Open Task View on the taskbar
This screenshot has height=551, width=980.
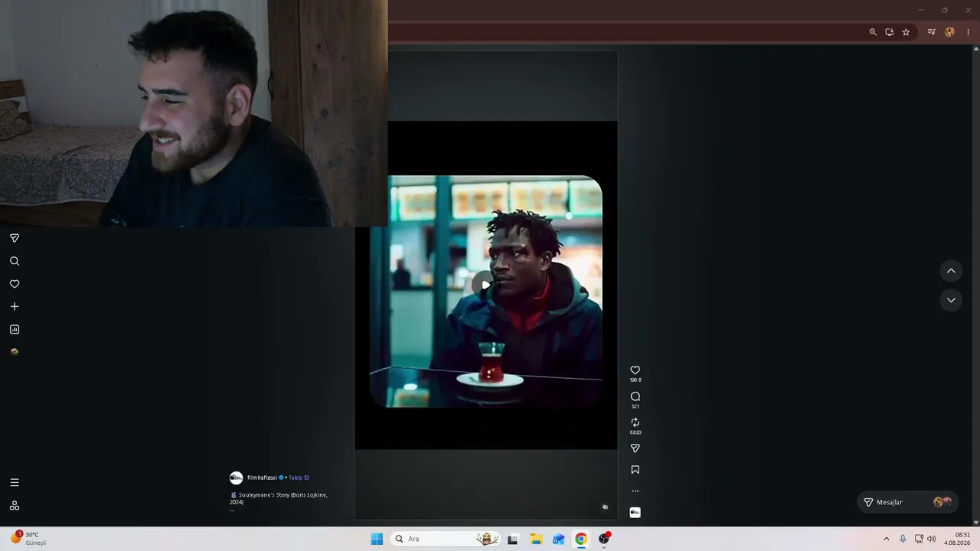coord(513,539)
